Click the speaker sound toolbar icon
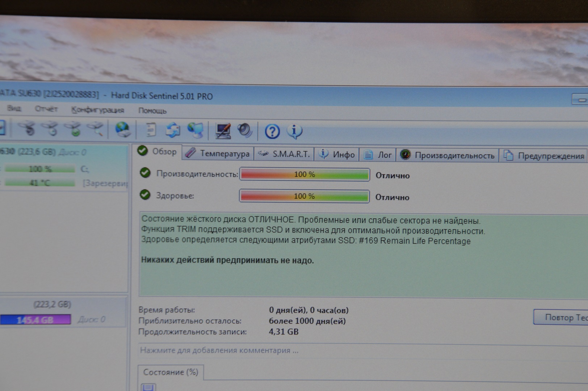The height and width of the screenshot is (391, 588). tap(245, 131)
